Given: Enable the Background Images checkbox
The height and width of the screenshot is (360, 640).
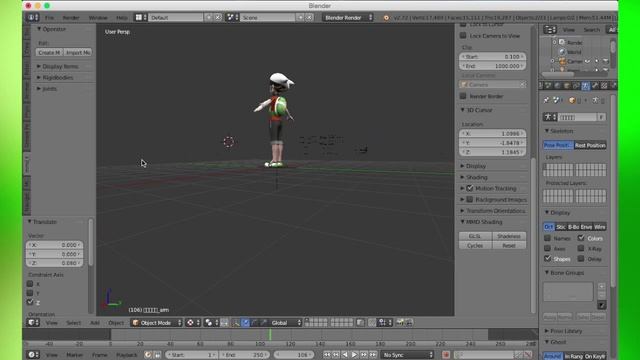Looking at the screenshot, I should click(470, 200).
